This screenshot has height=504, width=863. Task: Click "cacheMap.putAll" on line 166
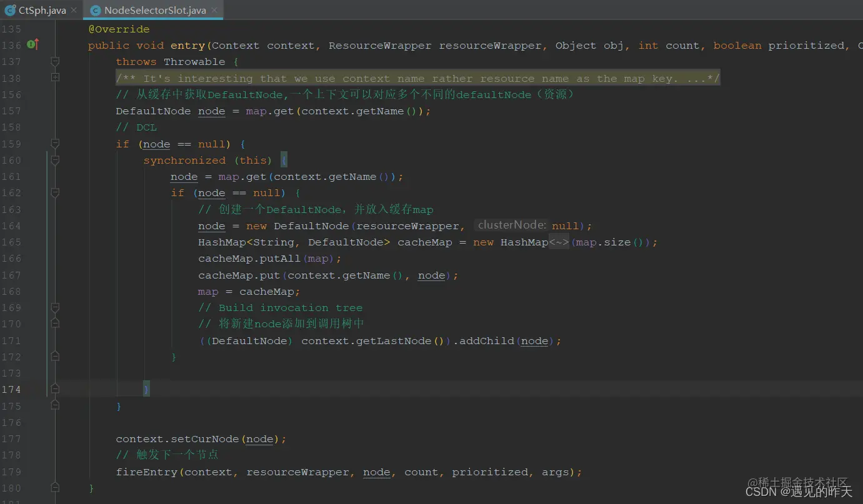249,259
